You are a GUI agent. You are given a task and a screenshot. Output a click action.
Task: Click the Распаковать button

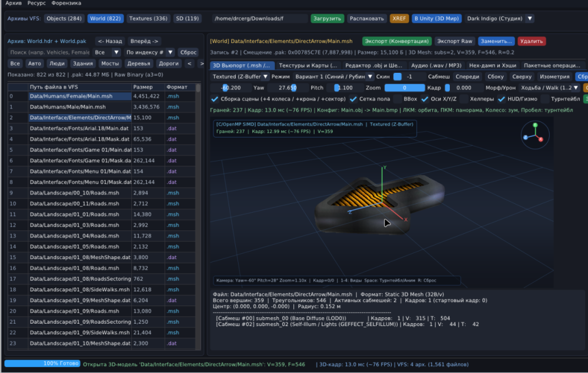[367, 18]
